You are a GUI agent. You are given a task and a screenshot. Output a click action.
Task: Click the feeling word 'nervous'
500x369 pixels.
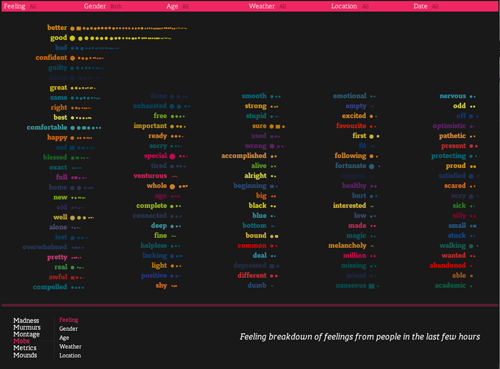453,96
